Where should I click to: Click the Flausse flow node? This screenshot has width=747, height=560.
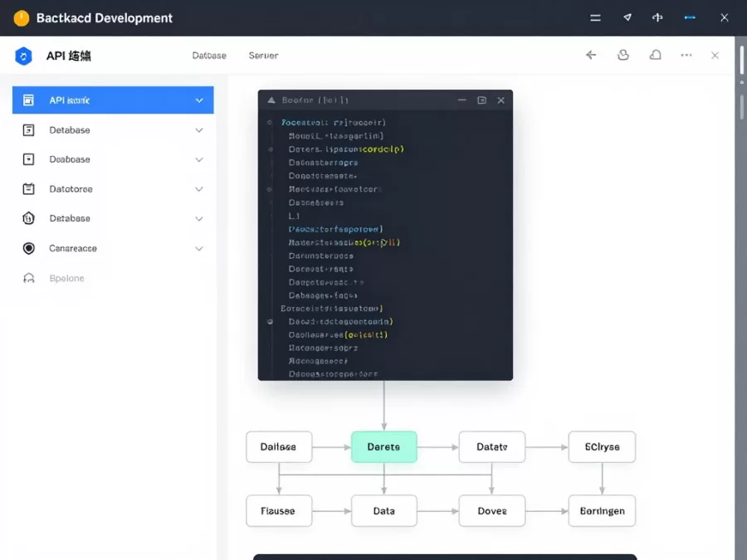pos(279,511)
